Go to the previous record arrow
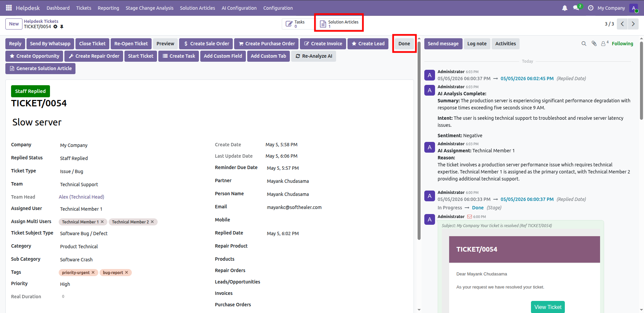Viewport: 644px width, 313px height. (x=622, y=24)
